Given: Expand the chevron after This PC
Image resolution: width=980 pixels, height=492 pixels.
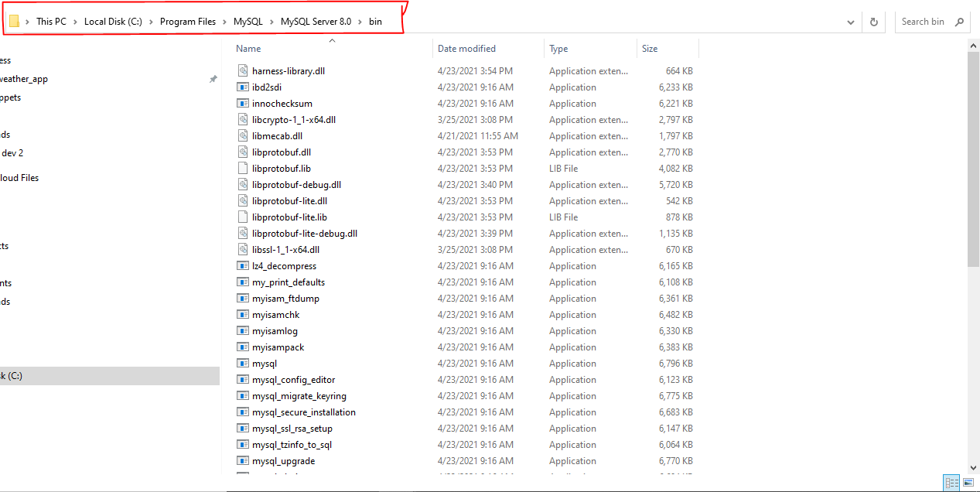Looking at the screenshot, I should pyautogui.click(x=76, y=22).
